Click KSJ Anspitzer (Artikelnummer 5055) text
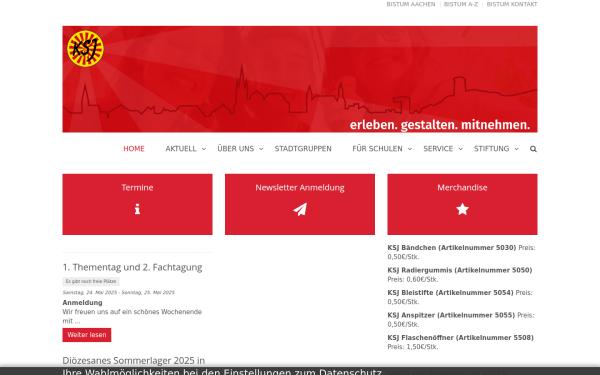The image size is (600, 375). point(451,315)
